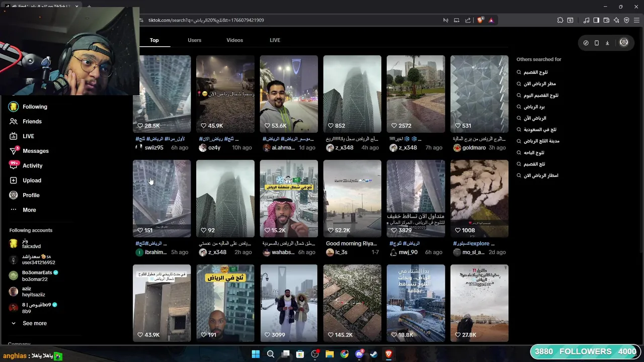Image resolution: width=644 pixels, height=362 pixels.
Task: Switch to the Users tab
Action: coord(195,40)
